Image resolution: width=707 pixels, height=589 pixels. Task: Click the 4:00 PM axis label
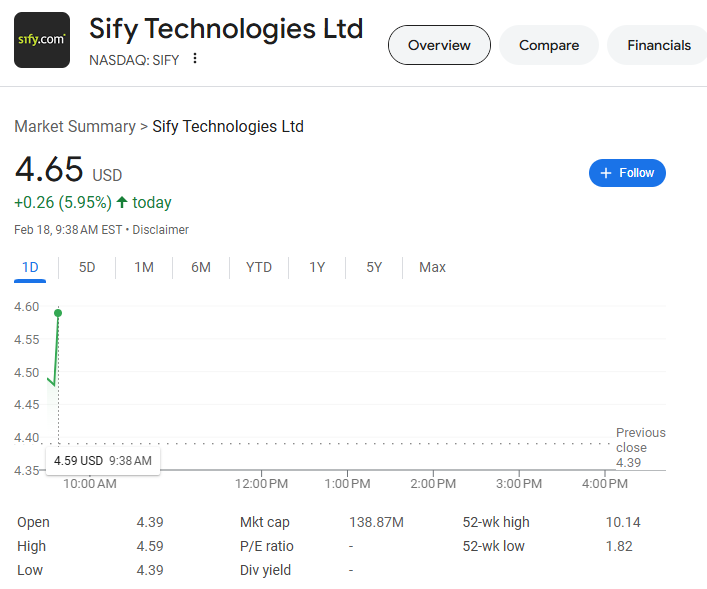[x=605, y=484]
